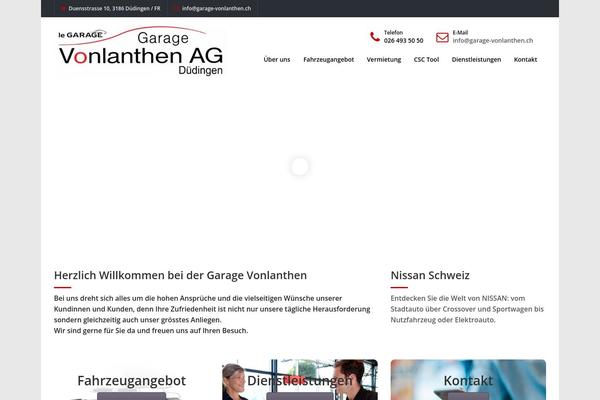Click the red telephone icon

tap(375, 37)
